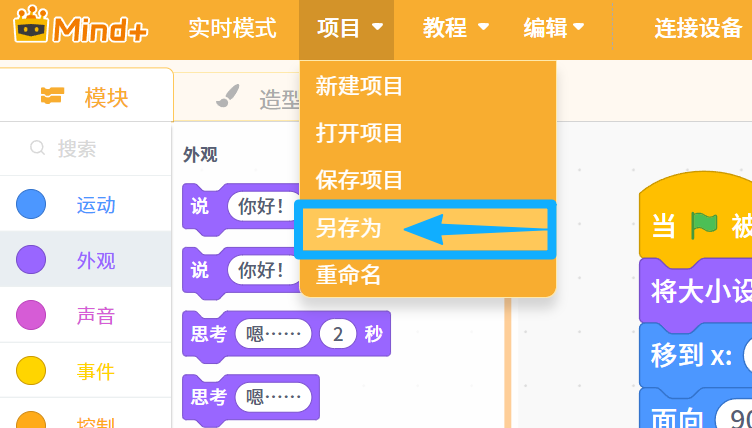Click the green flag on hat block
The width and height of the screenshot is (752, 428).
pos(704,226)
